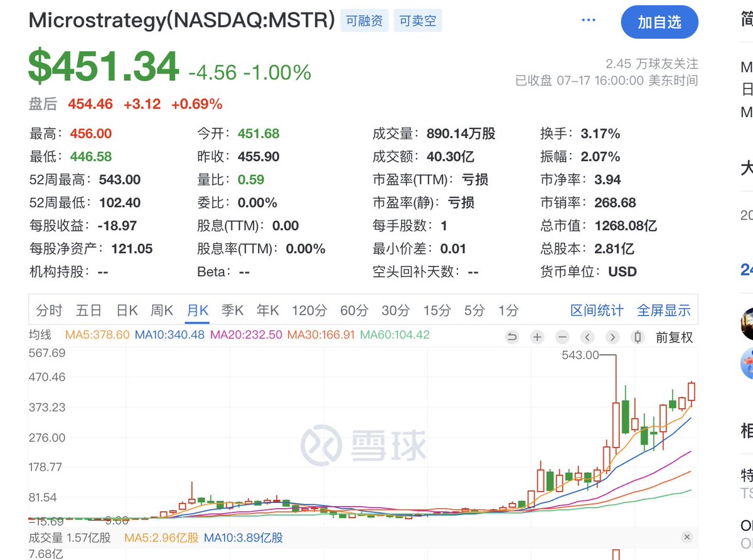Switch to the 五日 chart tab
Image resolution: width=753 pixels, height=560 pixels.
point(88,310)
